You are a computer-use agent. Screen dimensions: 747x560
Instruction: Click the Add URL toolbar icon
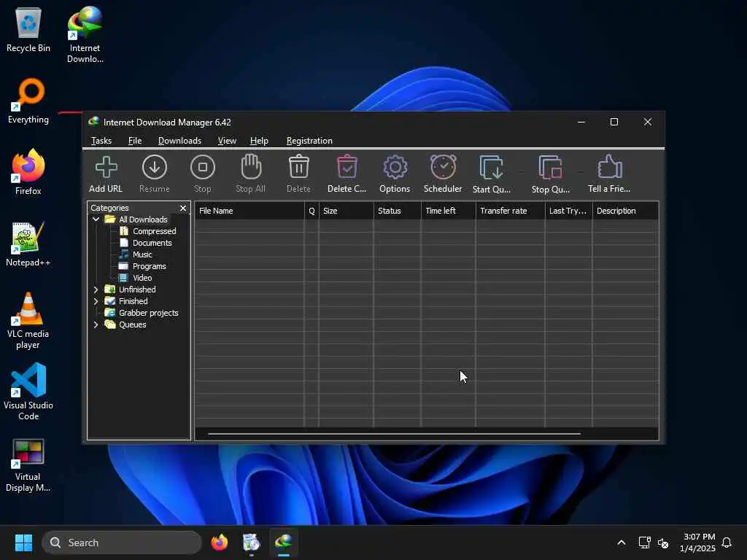(x=106, y=168)
